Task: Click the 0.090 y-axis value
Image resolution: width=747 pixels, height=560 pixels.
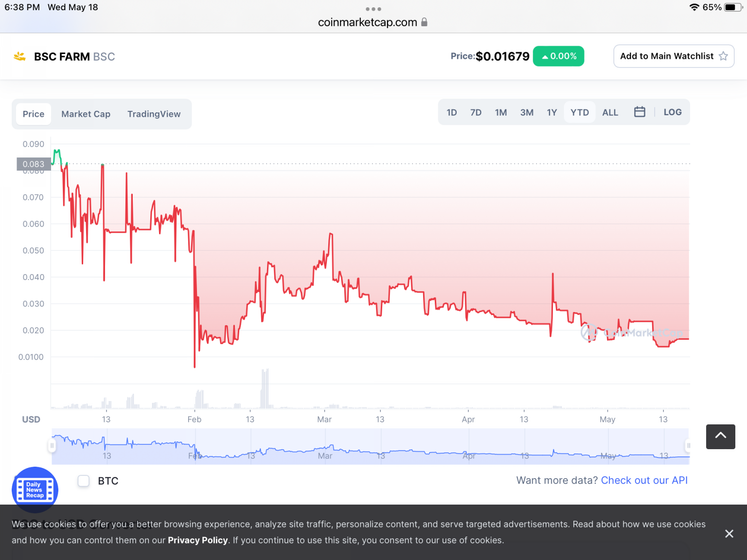Action: (33, 144)
